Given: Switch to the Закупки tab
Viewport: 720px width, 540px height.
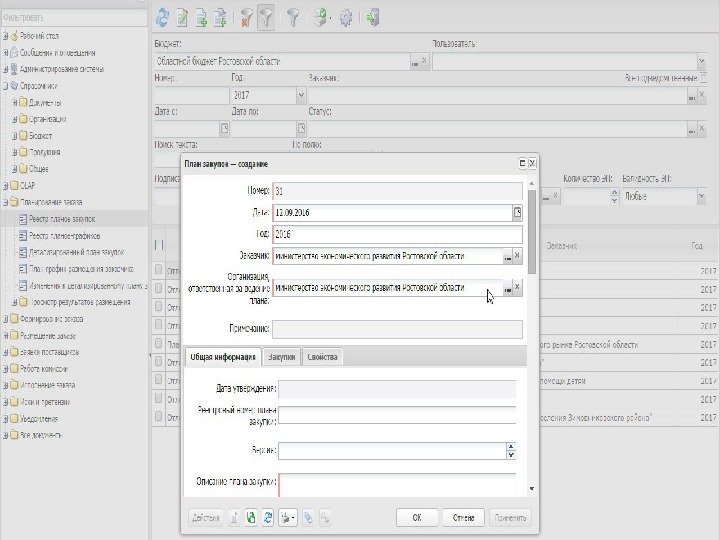Looking at the screenshot, I should [281, 357].
